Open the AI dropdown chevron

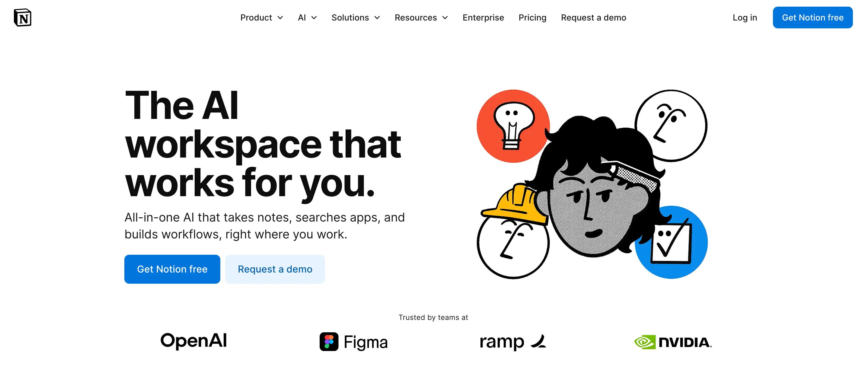pos(314,18)
